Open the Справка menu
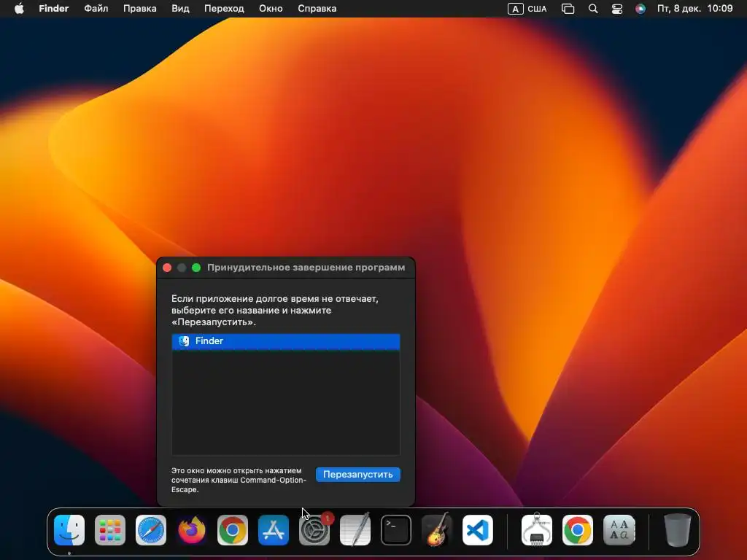The width and height of the screenshot is (747, 560). coord(317,9)
